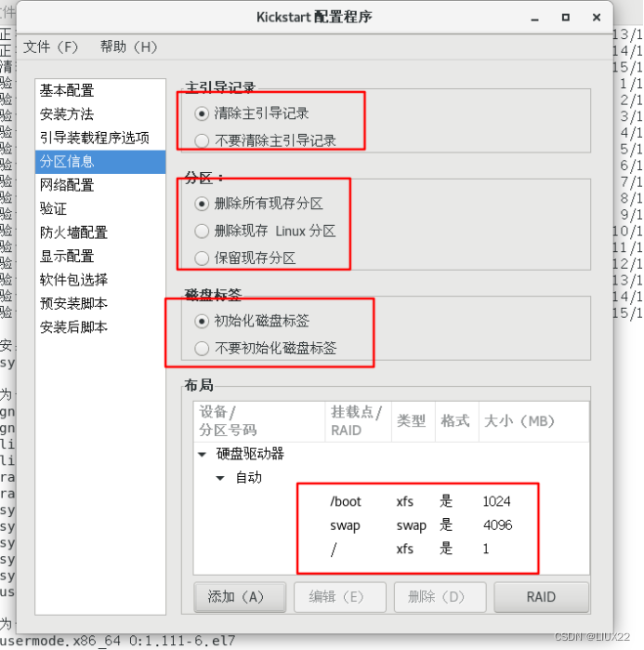644x650 pixels.
Task: Click the 添加 (A) button
Action: pos(240,597)
